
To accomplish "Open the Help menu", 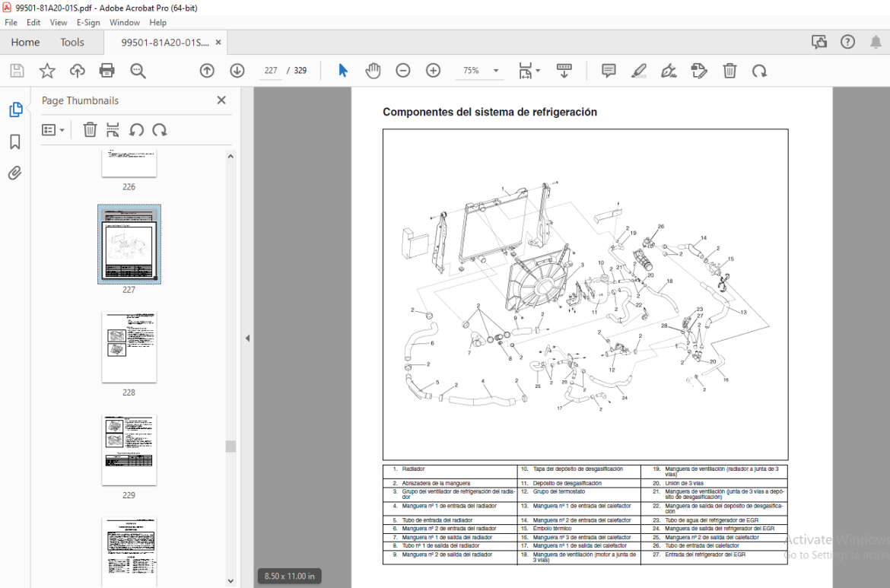I will tap(157, 22).
